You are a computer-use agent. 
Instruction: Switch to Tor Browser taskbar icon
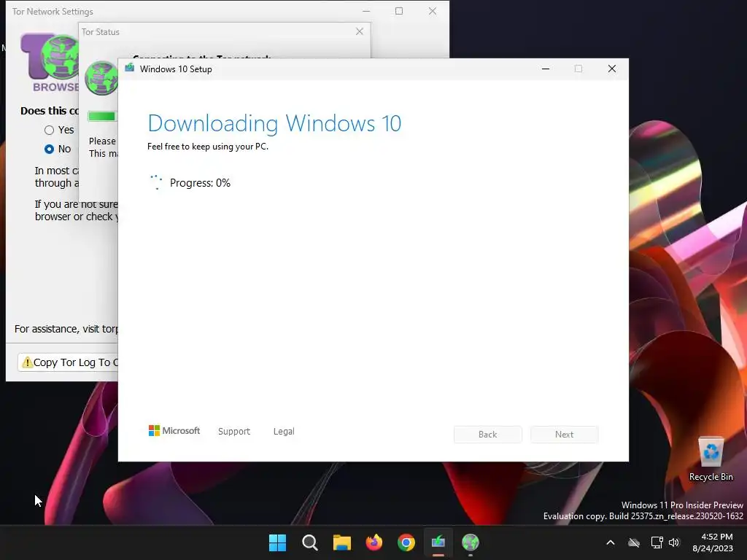click(471, 542)
